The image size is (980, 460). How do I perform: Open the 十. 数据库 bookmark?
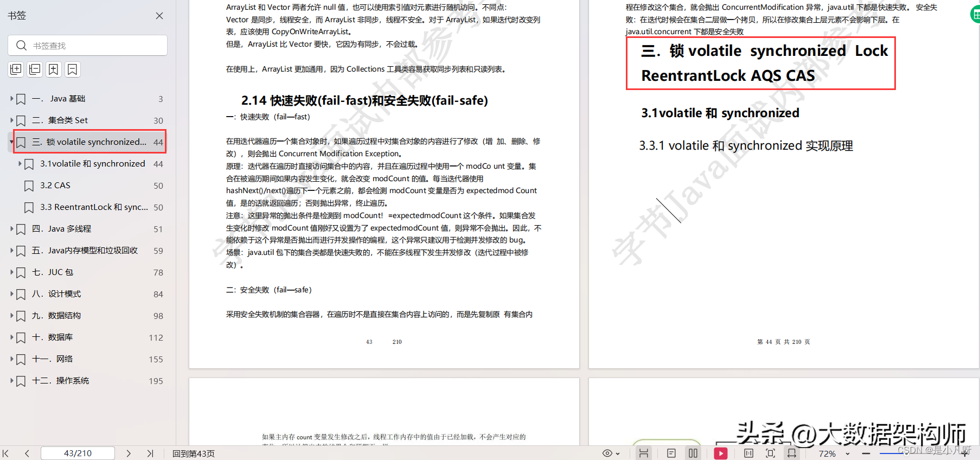click(x=52, y=337)
